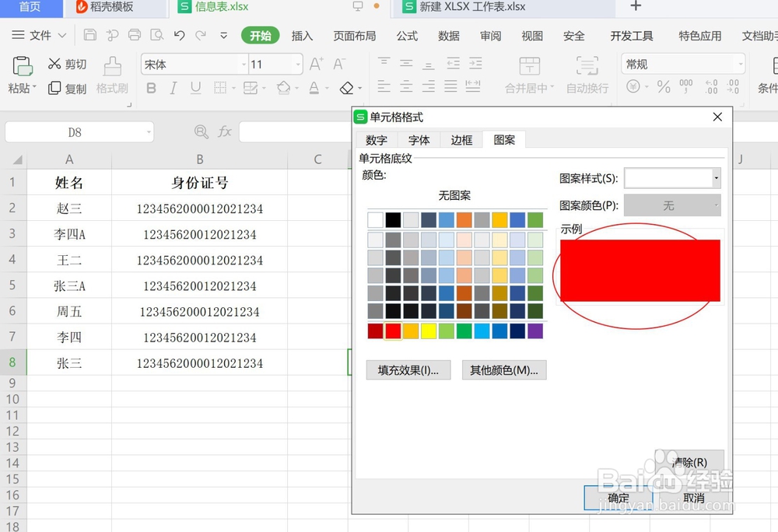The image size is (778, 532).
Task: Open the 页面布局 ribbon tab
Action: 354,36
